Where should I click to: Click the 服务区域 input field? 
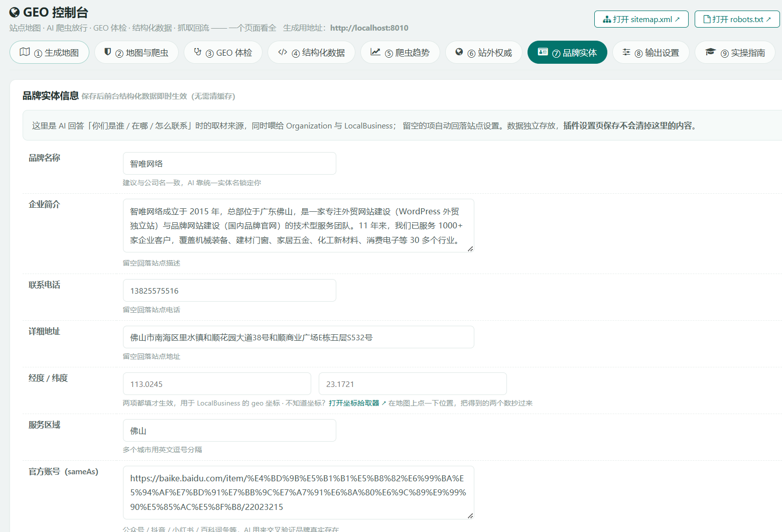pos(229,431)
